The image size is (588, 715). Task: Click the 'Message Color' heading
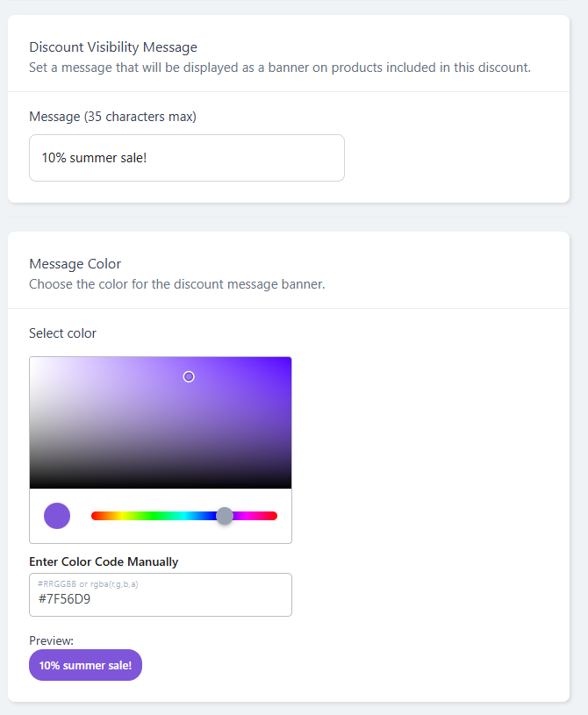(75, 263)
